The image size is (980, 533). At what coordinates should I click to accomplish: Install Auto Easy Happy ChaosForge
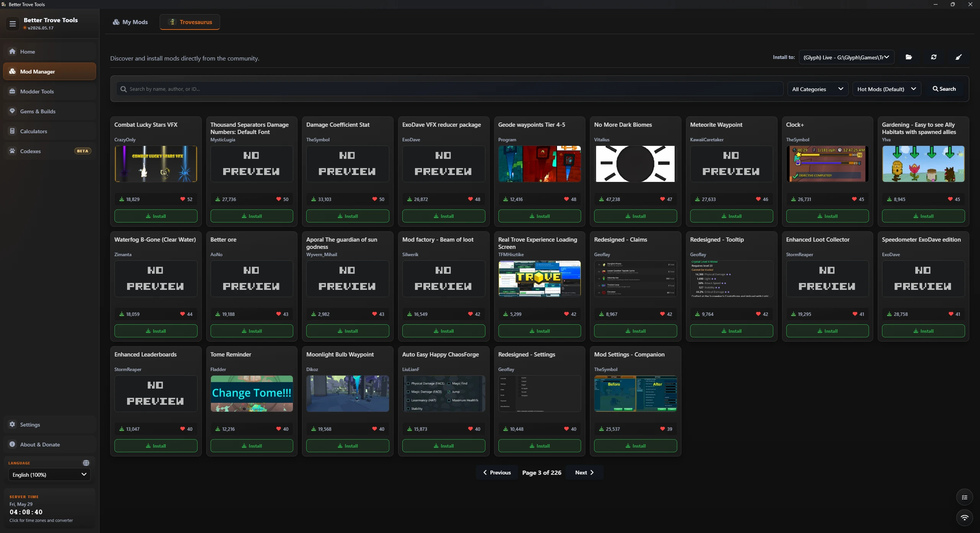pos(444,446)
